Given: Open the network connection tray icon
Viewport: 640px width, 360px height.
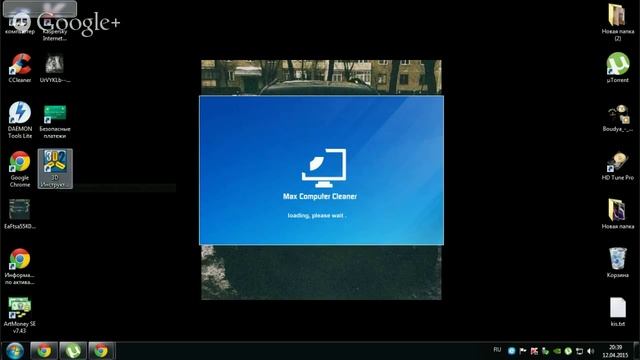Looking at the screenshot, I should [579, 351].
